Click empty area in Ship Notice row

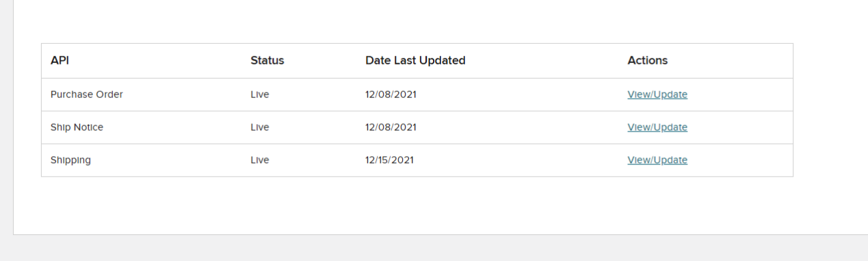[x=520, y=127]
